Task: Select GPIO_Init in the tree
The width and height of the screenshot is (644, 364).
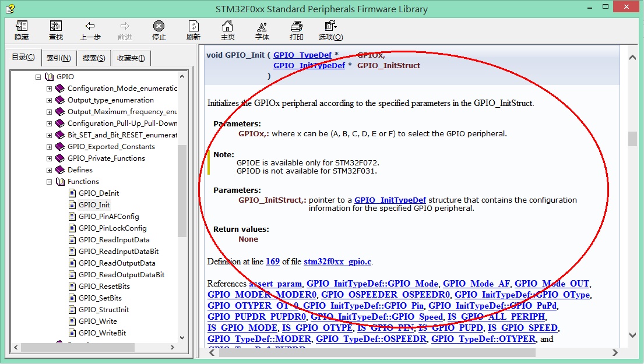Action: pyautogui.click(x=94, y=205)
